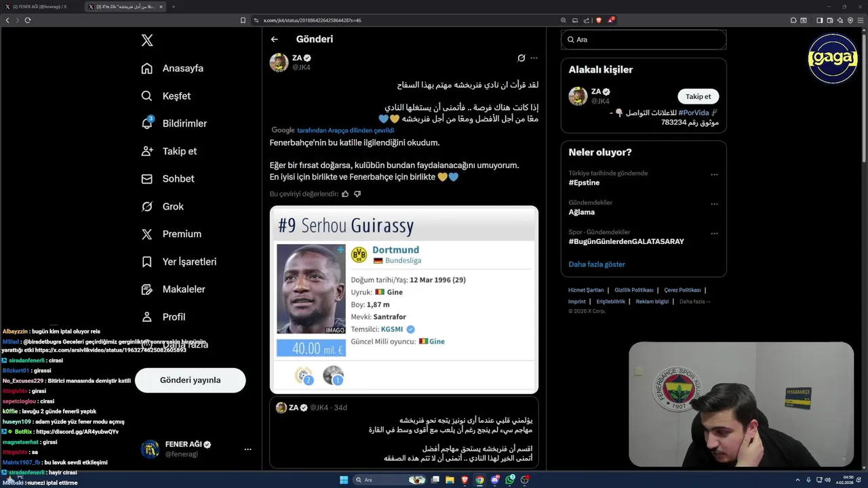This screenshot has height=488, width=868.
Task: Open Brave Shields lion icon
Action: [x=599, y=20]
